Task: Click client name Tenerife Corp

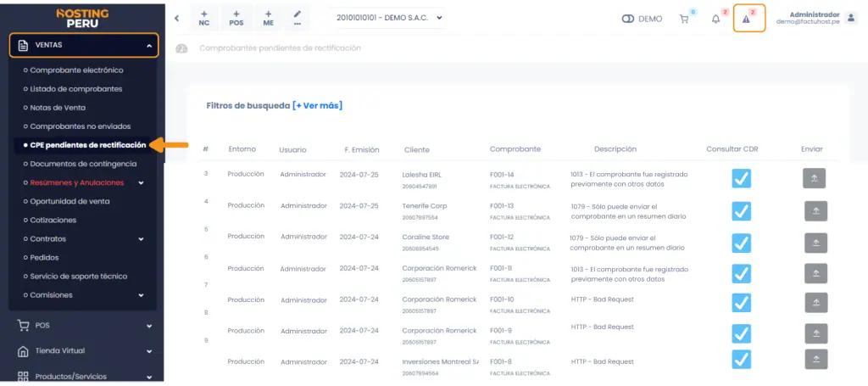Action: (x=424, y=205)
